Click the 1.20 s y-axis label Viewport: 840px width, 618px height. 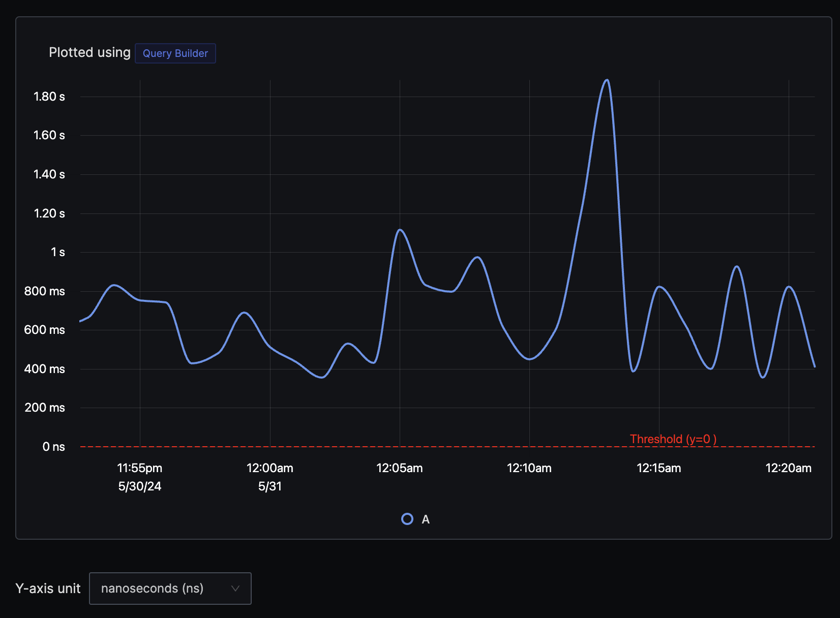pyautogui.click(x=49, y=213)
